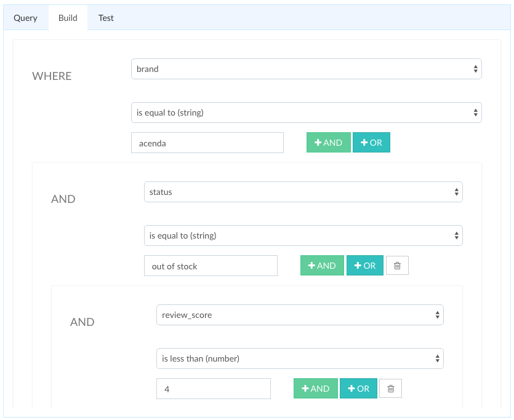Open the brand field dropdown

point(306,69)
